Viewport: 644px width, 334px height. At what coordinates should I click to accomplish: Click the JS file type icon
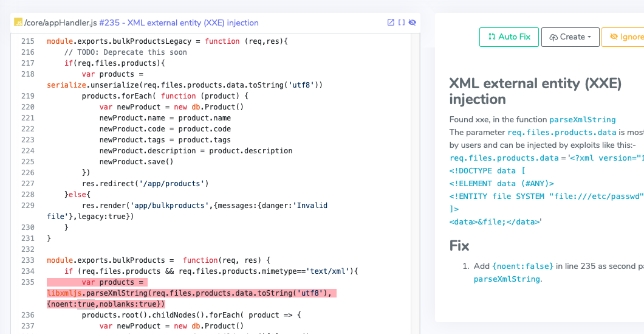(18, 23)
